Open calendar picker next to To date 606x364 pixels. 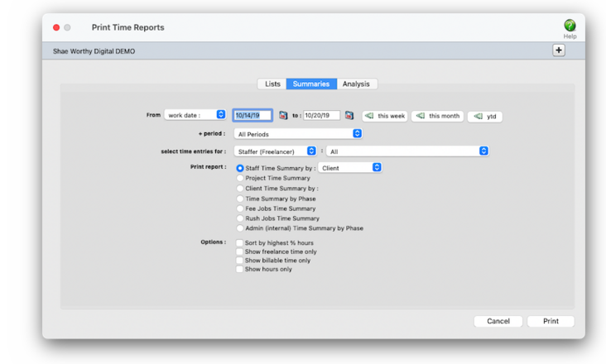click(x=349, y=115)
